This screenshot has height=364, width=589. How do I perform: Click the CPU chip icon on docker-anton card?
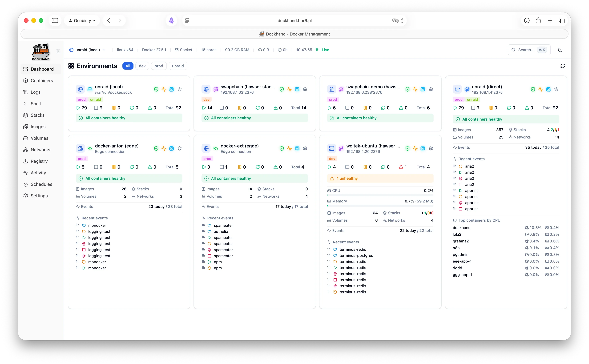pyautogui.click(x=171, y=148)
